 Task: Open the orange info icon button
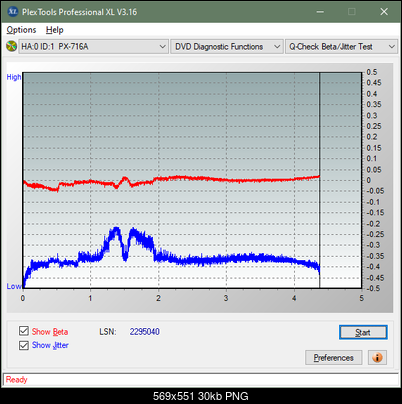(x=377, y=358)
